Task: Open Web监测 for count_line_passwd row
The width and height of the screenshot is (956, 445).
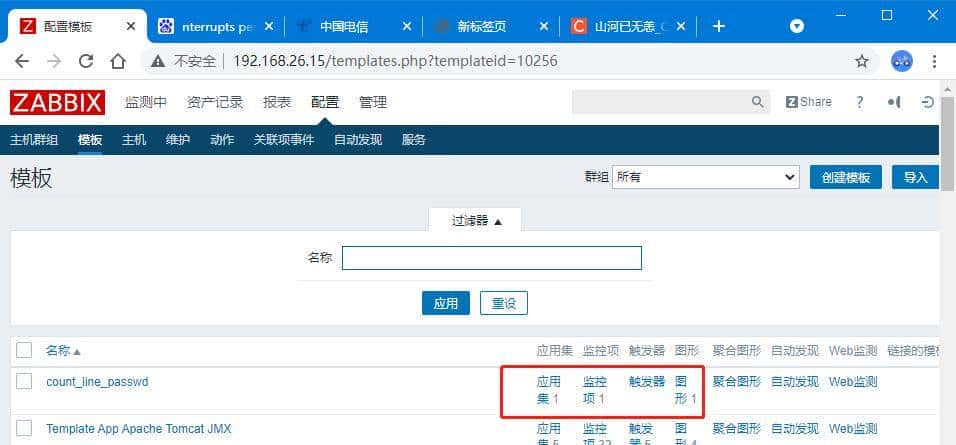Action: click(853, 382)
